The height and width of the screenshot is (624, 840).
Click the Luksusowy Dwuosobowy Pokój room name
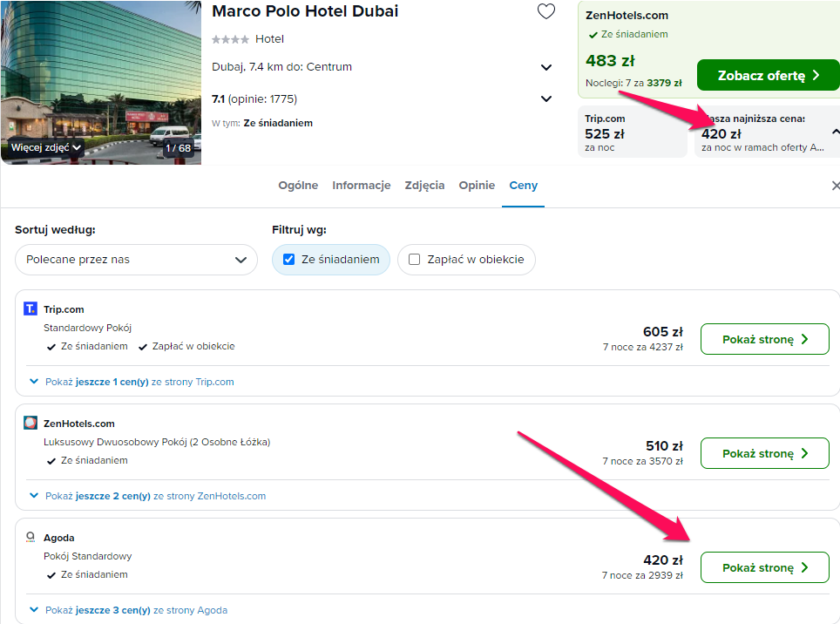(157, 442)
